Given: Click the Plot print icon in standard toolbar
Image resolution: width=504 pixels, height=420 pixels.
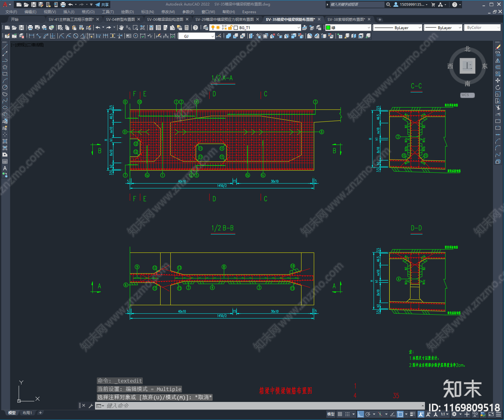Looking at the screenshot, I should [x=30, y=28].
